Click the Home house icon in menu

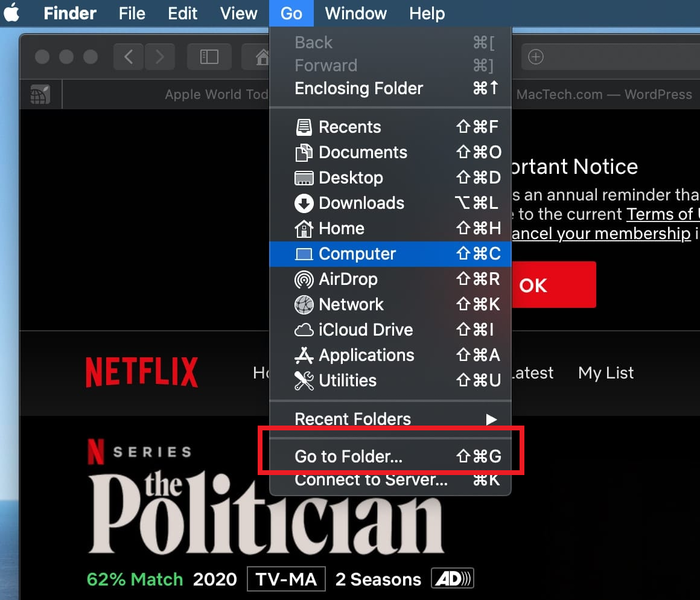click(x=304, y=229)
